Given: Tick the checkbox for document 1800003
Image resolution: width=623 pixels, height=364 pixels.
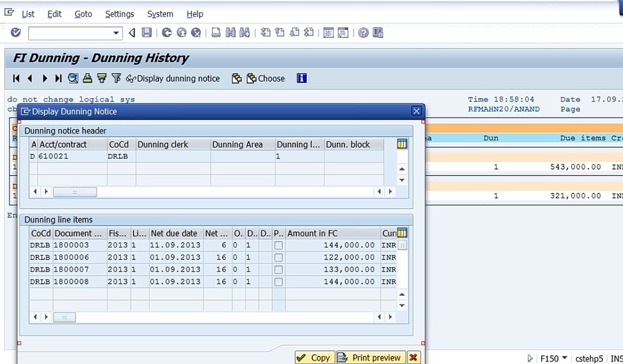Looking at the screenshot, I should [x=279, y=245].
